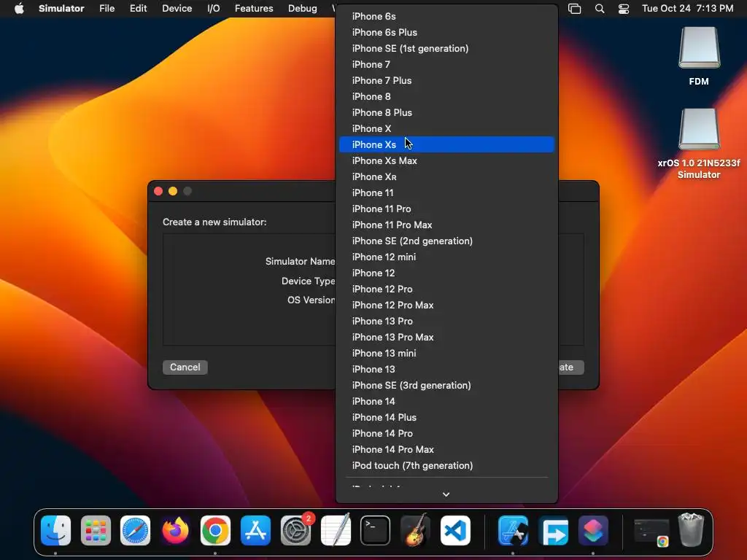Choose iPhone Xs Max

[446, 161]
